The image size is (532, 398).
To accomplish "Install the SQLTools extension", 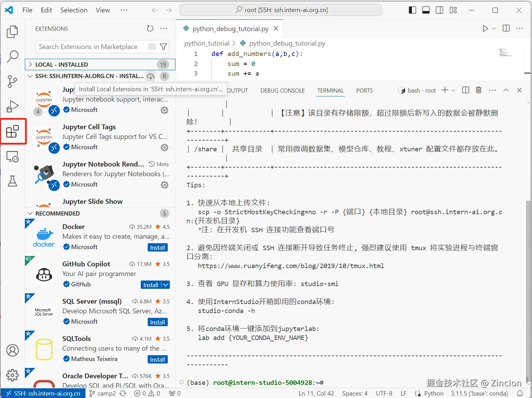I will point(157,359).
